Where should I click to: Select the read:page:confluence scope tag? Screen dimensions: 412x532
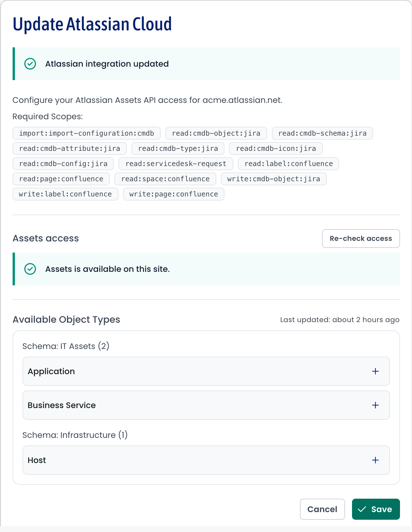point(61,179)
